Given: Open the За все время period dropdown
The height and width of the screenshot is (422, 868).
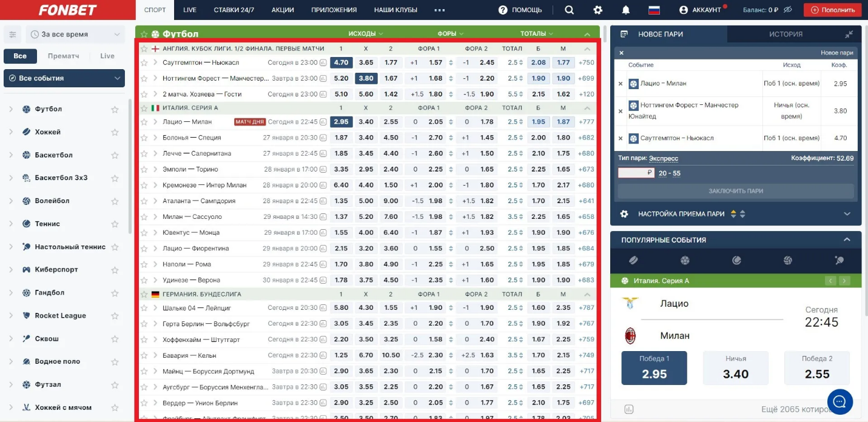Looking at the screenshot, I should 75,35.
